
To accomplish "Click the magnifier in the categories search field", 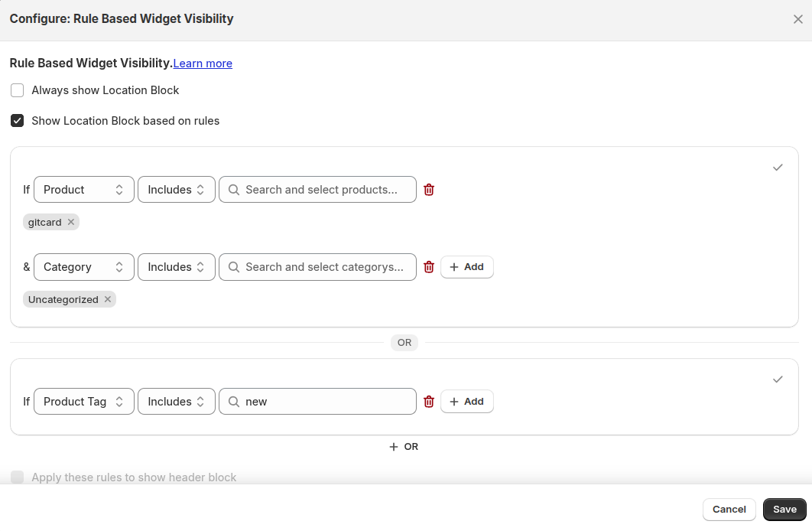I will 233,266.
